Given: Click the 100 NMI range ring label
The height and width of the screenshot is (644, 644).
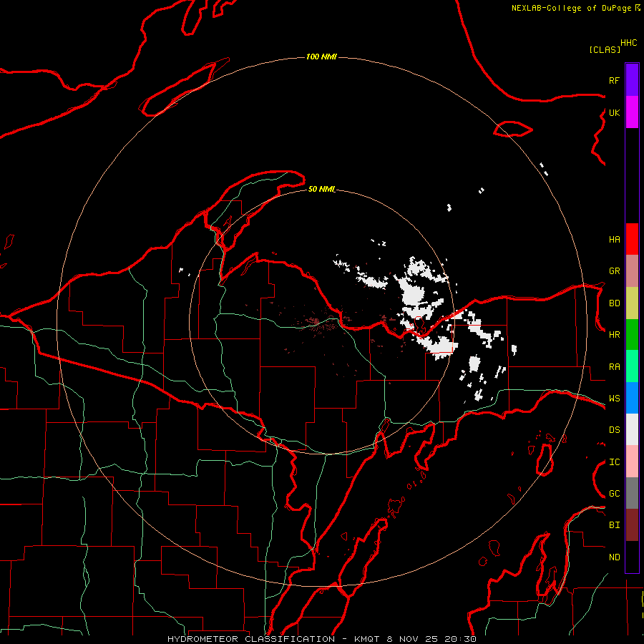Looking at the screenshot, I should click(321, 57).
